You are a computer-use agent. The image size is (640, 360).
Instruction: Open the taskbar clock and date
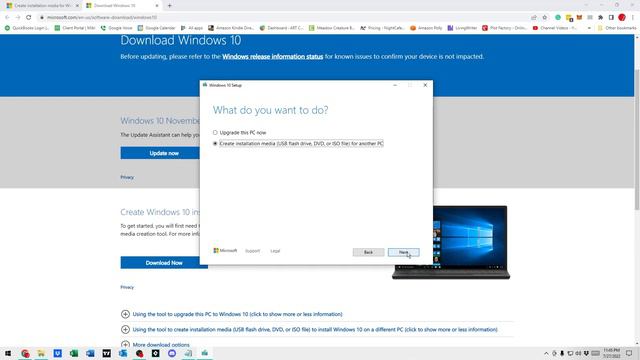pyautogui.click(x=611, y=353)
